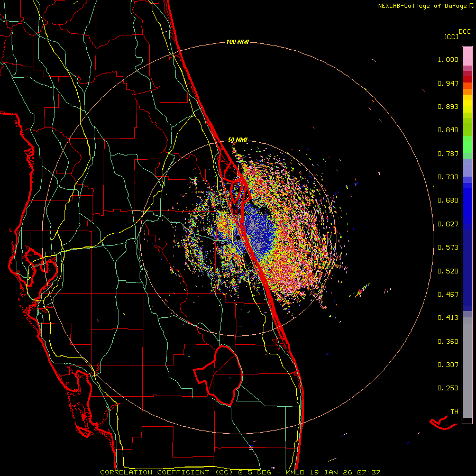This screenshot has width=476, height=476.
Task: Click the NEXLAB-College of DuPage title text
Action: 422,6
